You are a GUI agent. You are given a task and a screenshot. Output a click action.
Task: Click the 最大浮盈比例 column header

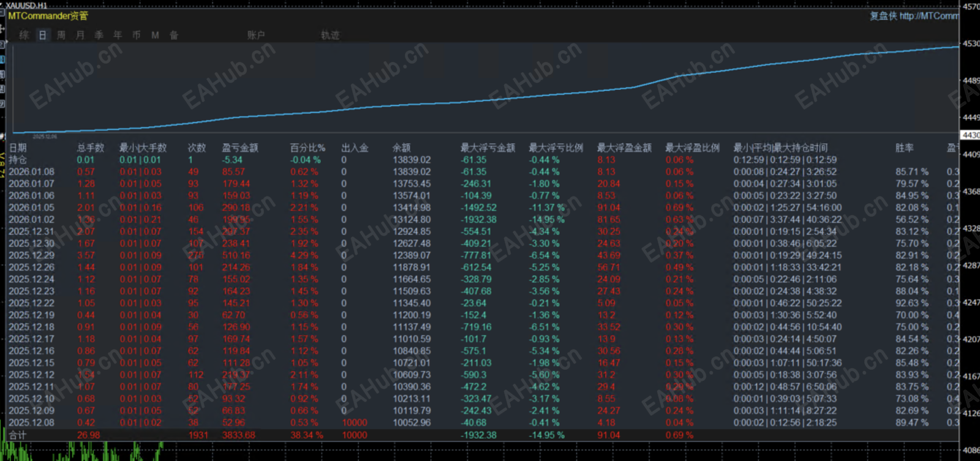pyautogui.click(x=693, y=148)
